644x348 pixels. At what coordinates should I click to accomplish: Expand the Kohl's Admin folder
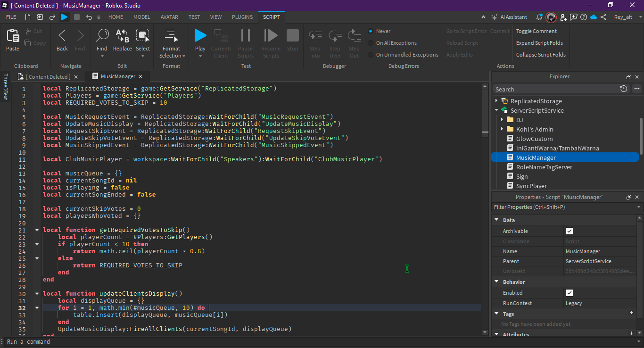[502, 129]
